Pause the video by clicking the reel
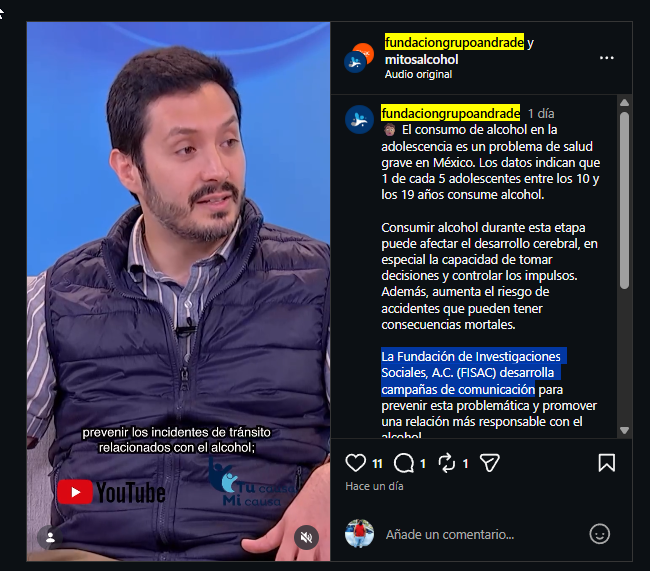Image resolution: width=650 pixels, height=571 pixels. [179, 291]
